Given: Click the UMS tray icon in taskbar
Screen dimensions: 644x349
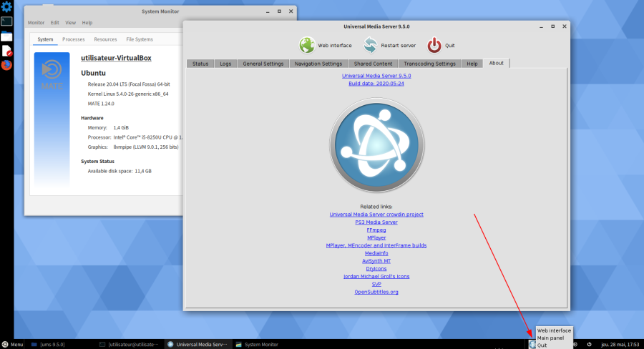Looking at the screenshot, I should point(532,344).
